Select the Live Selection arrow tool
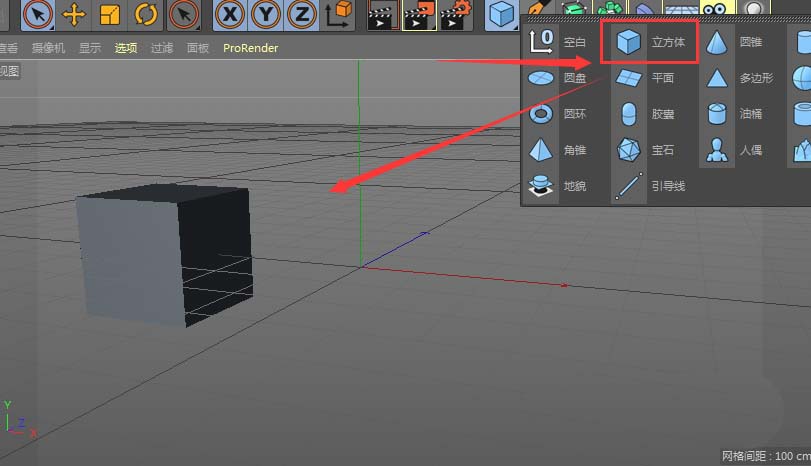Image resolution: width=811 pixels, height=466 pixels. coord(38,14)
